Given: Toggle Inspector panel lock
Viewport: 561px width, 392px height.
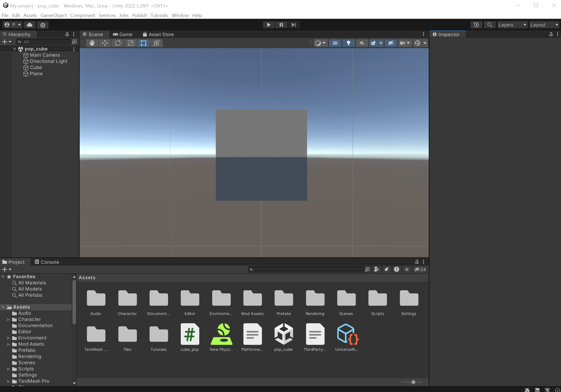Looking at the screenshot, I should [x=551, y=34].
